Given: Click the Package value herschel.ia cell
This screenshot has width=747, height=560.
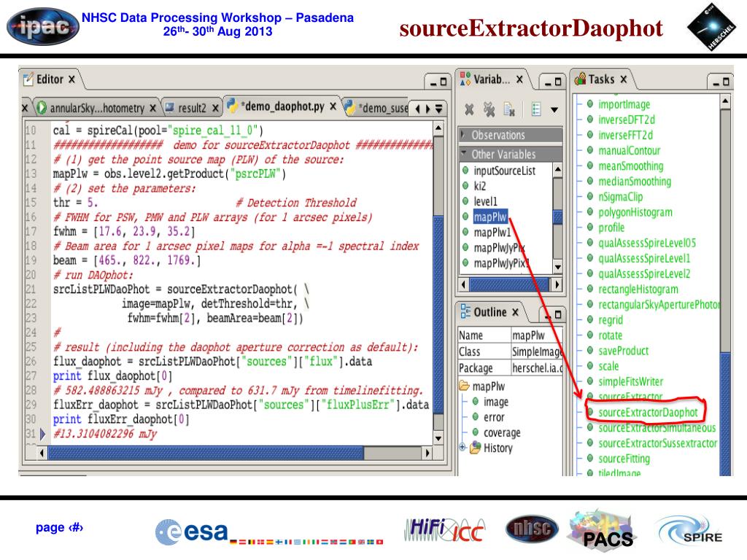Looking at the screenshot, I should (x=537, y=367).
